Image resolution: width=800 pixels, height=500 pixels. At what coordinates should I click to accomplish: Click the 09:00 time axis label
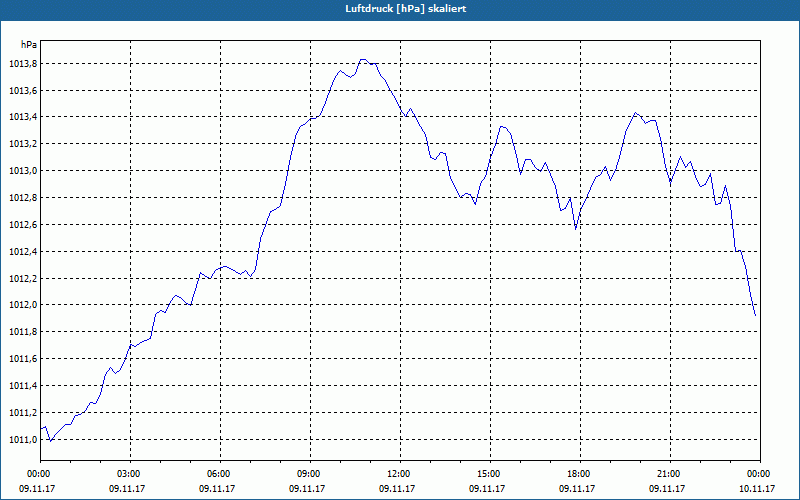click(310, 474)
